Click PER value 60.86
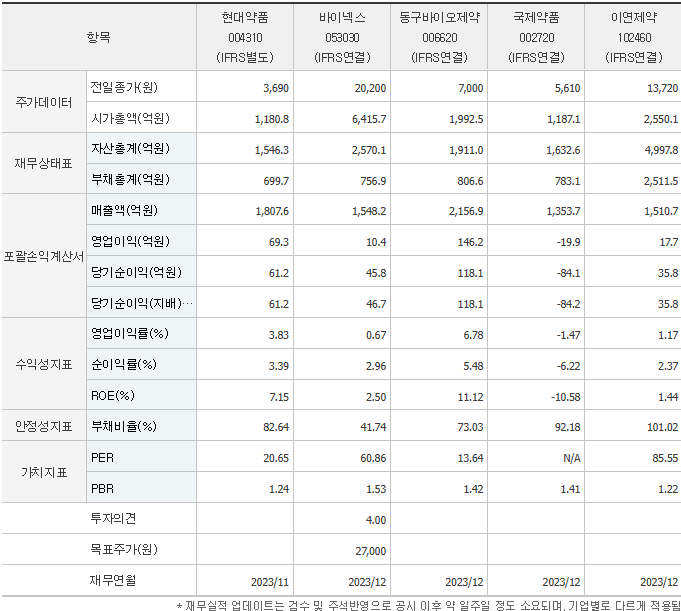The image size is (681, 611). pyautogui.click(x=373, y=458)
